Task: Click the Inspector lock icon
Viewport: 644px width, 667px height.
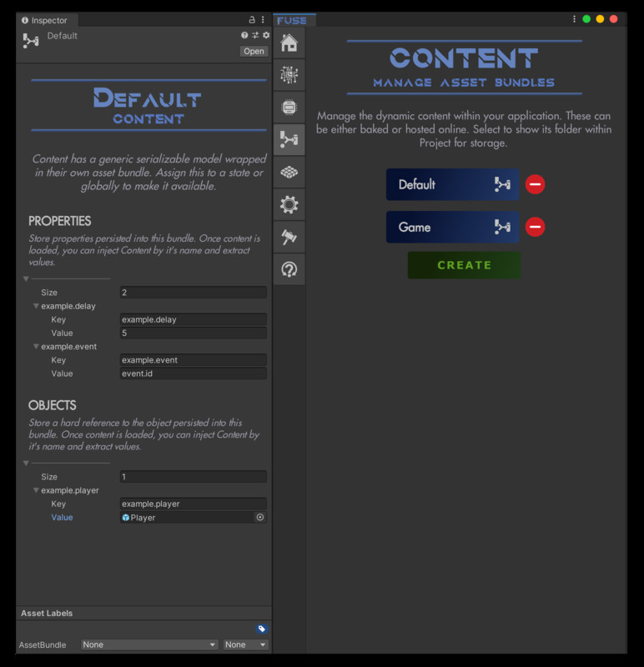Action: click(x=252, y=19)
